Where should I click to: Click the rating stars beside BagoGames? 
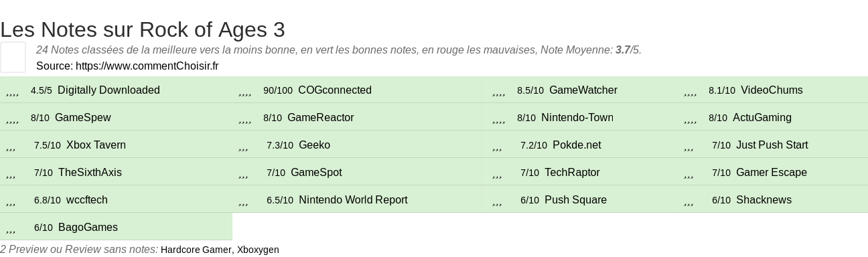pyautogui.click(x=11, y=228)
